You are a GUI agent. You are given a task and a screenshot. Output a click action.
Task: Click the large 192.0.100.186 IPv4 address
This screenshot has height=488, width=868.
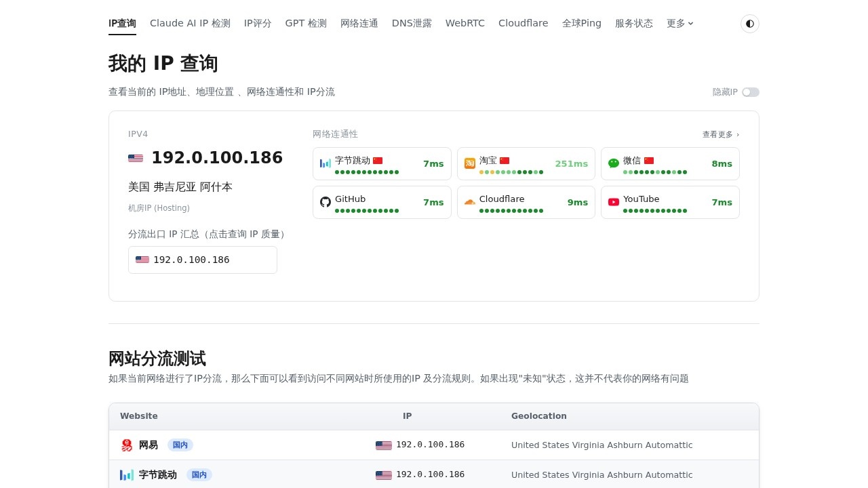pyautogui.click(x=217, y=158)
